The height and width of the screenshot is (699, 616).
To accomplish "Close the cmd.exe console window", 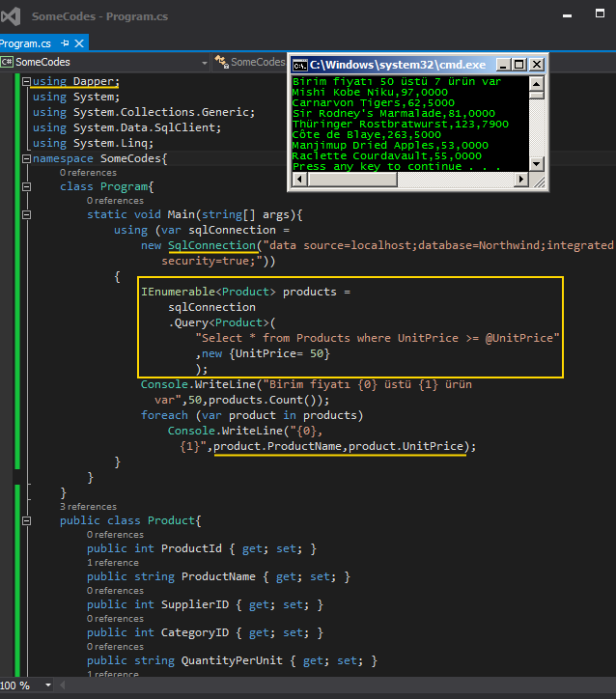I will click(537, 65).
